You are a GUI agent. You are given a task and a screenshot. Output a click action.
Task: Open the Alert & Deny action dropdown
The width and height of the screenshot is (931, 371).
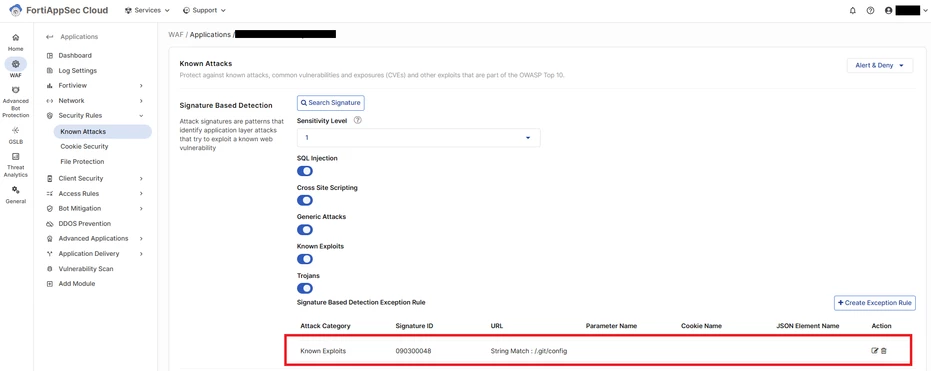coord(879,65)
